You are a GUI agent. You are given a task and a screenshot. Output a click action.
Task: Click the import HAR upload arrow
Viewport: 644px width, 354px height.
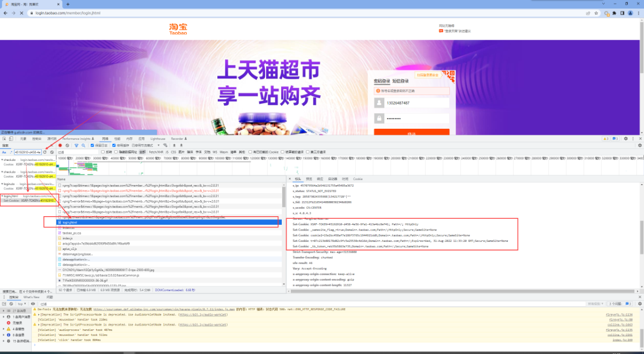point(174,145)
